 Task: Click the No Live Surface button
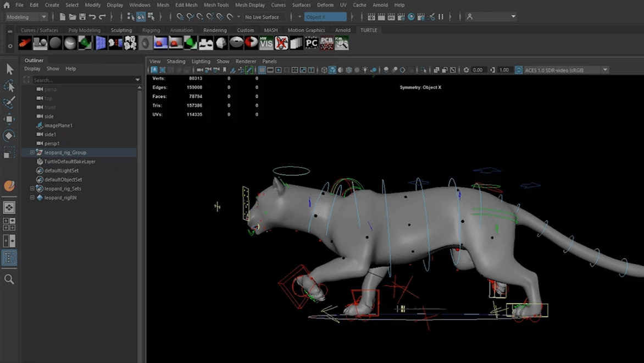[263, 17]
